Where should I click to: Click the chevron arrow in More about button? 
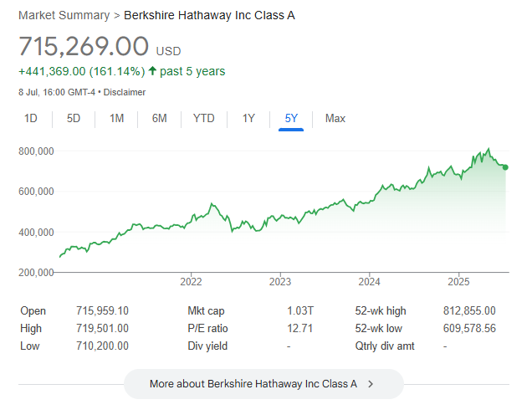coord(371,384)
